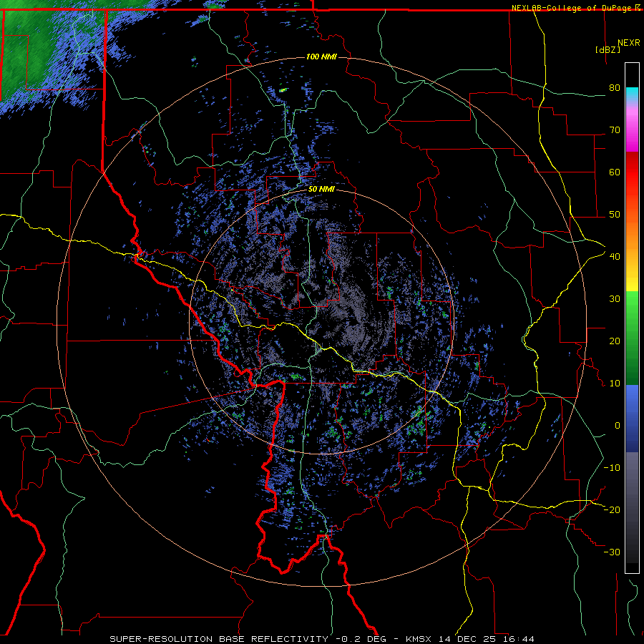
Task: Click the KMSX station identifier in the caption
Action: tap(419, 639)
